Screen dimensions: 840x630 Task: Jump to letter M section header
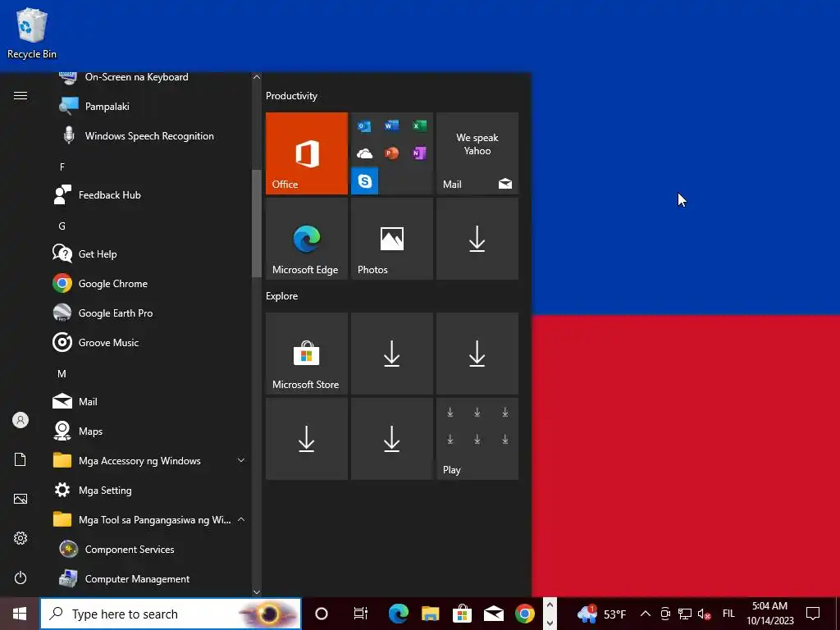click(62, 374)
